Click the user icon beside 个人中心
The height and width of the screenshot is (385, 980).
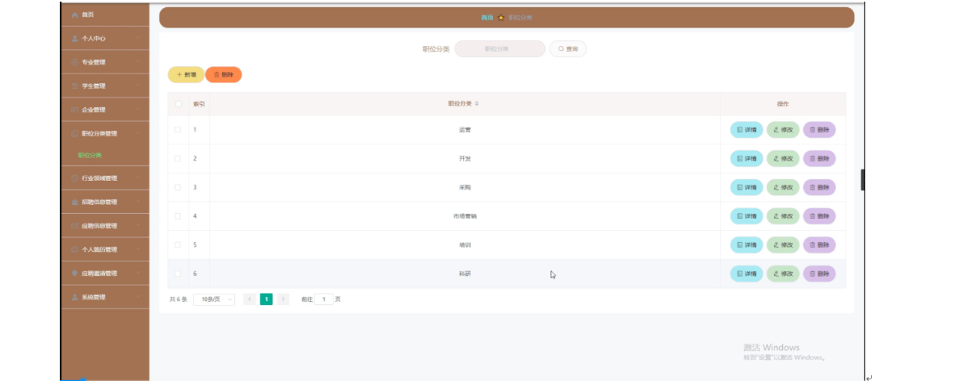pos(74,39)
